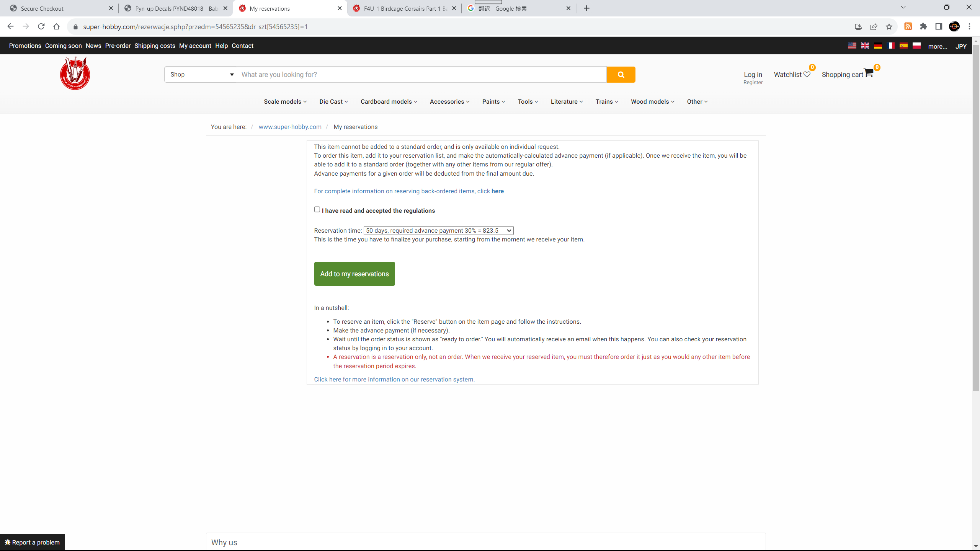The height and width of the screenshot is (551, 980).
Task: Switch language to Polish flag
Action: tap(916, 46)
